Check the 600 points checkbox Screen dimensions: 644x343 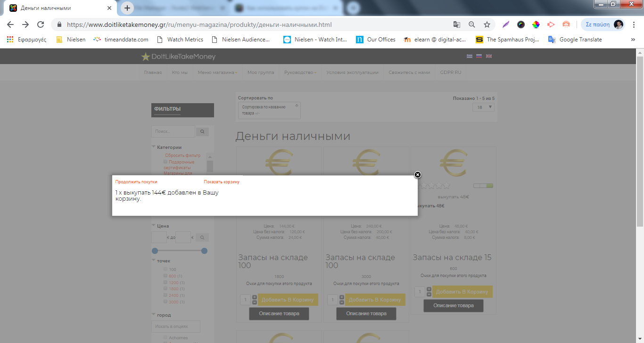[165, 276]
